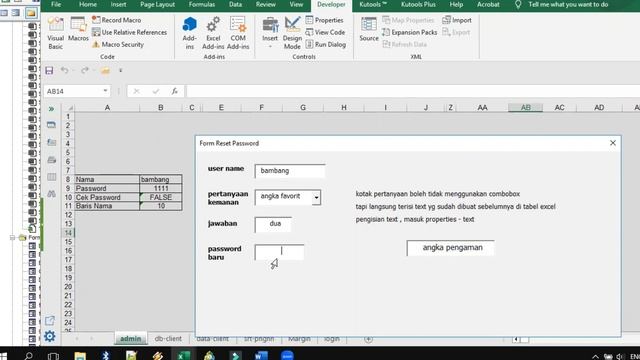Viewport: 640px width, 360px height.
Task: Open control Properties
Action: click(x=324, y=20)
